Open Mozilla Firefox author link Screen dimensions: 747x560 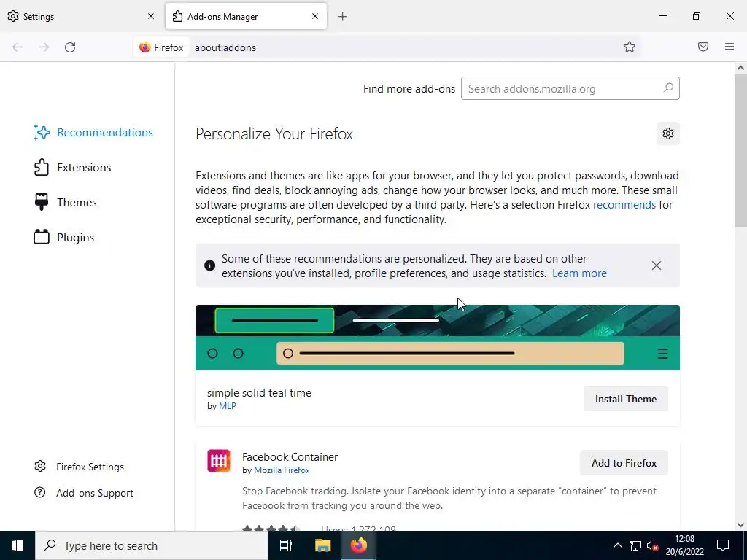pyautogui.click(x=282, y=470)
